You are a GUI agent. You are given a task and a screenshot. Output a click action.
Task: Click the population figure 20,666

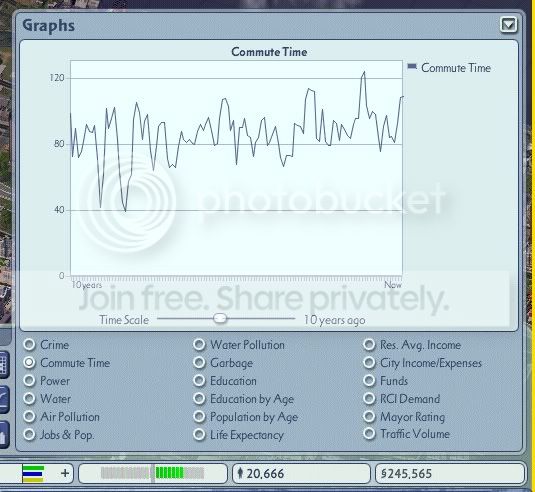click(x=265, y=474)
